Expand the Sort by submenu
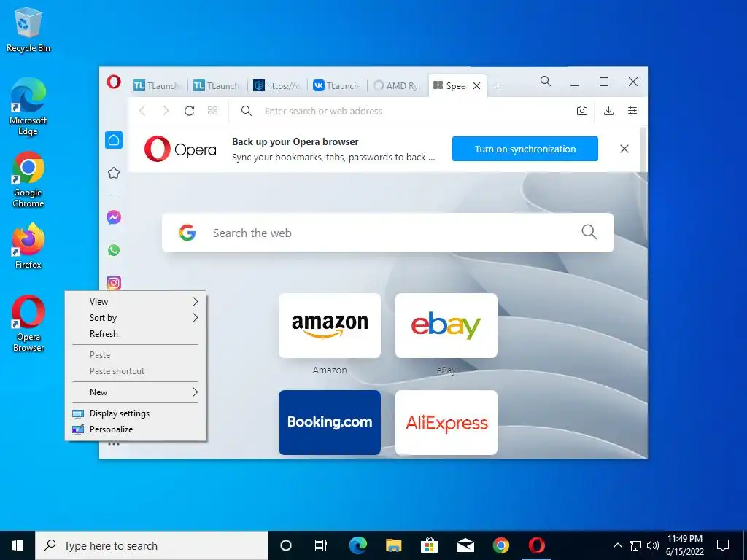747x560 pixels. tap(135, 318)
